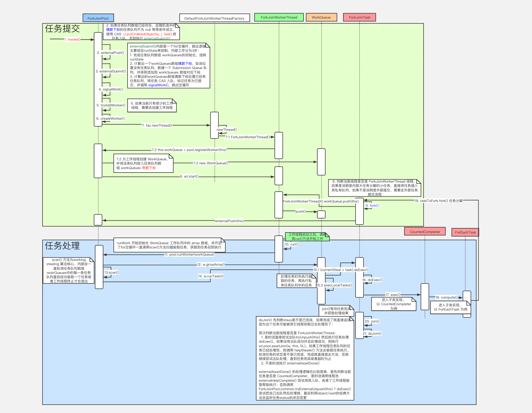Viewport: 532px width, 413px height.
Task: Click the green ForkJoinWorkerThread header
Action: 279,17
